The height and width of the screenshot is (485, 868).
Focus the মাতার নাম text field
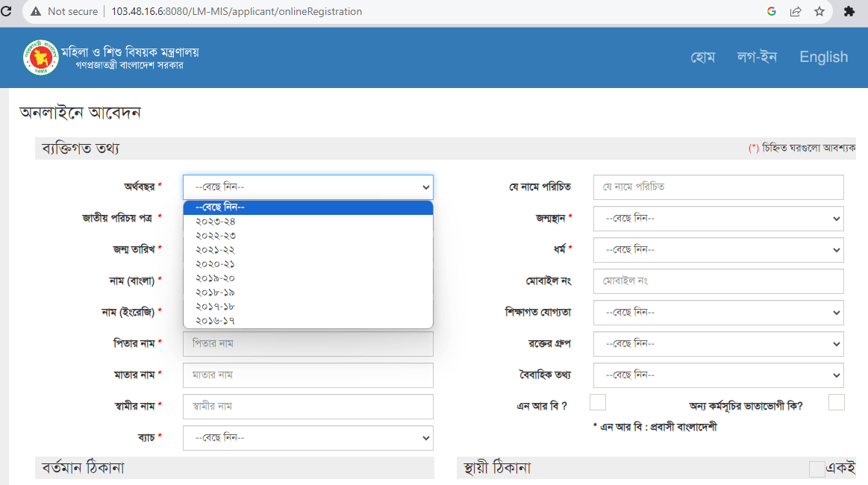tap(307, 375)
